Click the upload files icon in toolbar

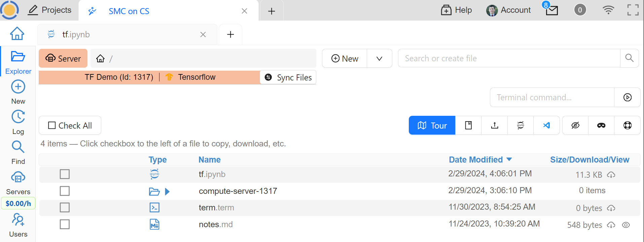click(494, 126)
